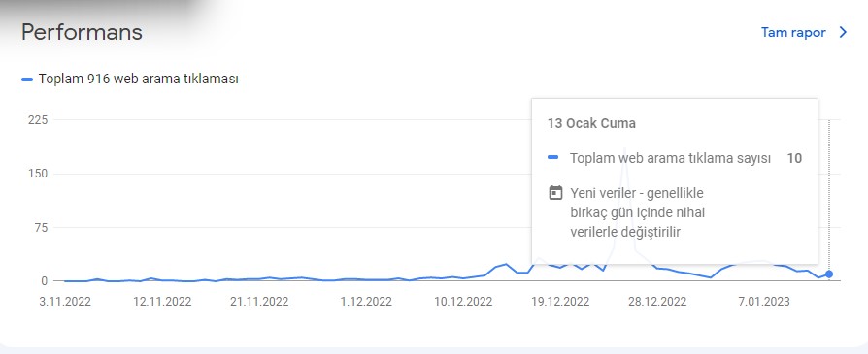Click the 13 Ocak Cuma tooltip header

pos(591,123)
